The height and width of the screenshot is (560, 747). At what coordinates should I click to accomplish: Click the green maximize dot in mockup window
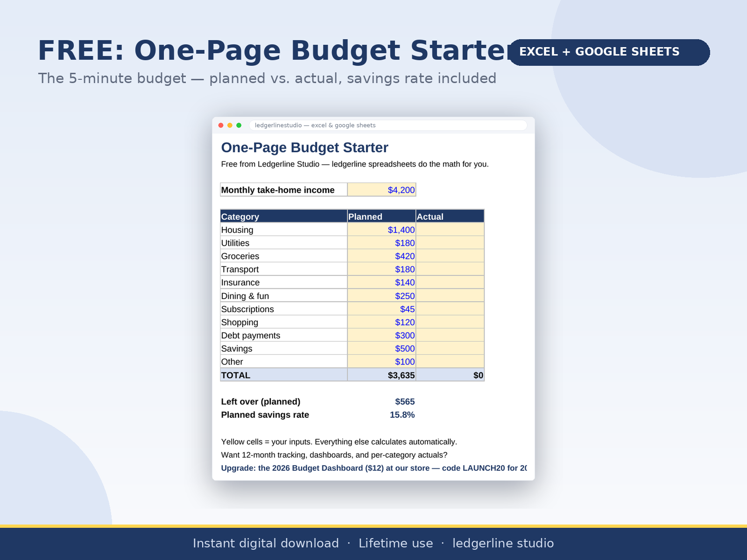coord(239,125)
